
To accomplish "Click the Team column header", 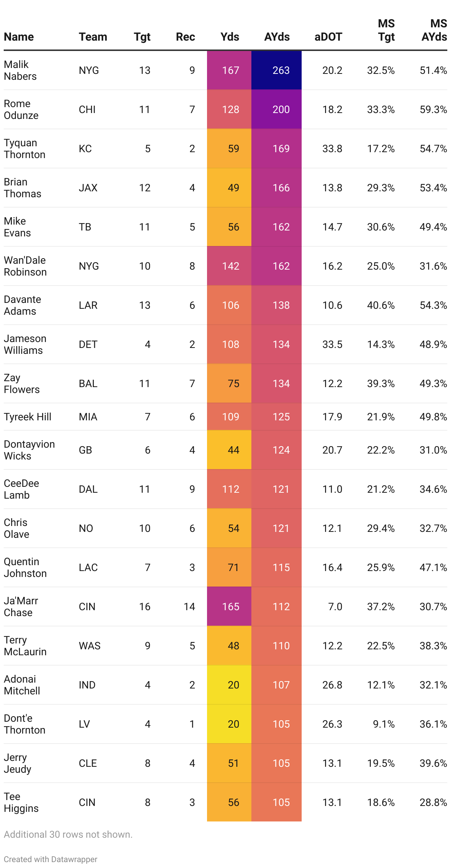I will coord(93,37).
